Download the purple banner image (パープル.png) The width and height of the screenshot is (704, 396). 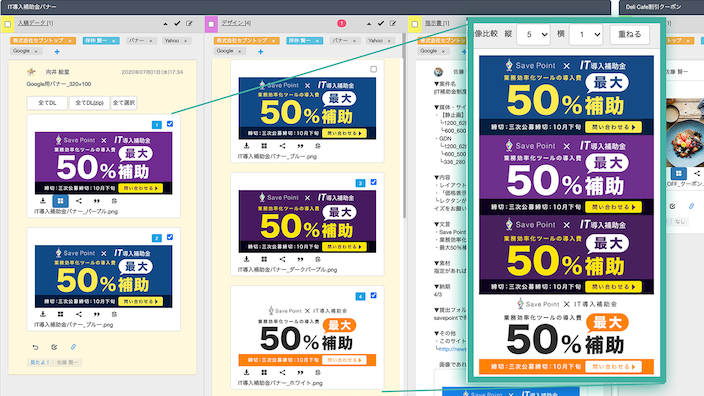click(x=43, y=201)
